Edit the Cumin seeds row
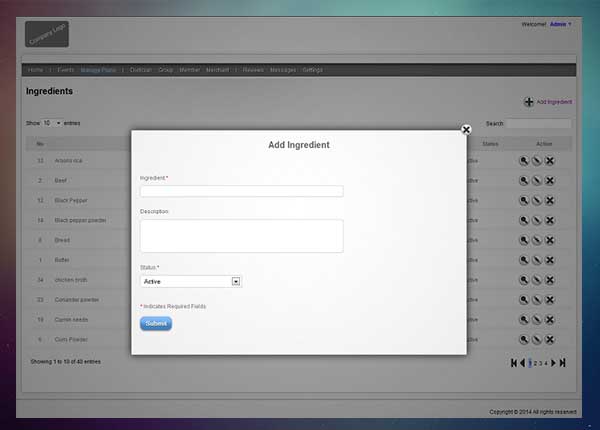The image size is (600, 430). point(536,320)
